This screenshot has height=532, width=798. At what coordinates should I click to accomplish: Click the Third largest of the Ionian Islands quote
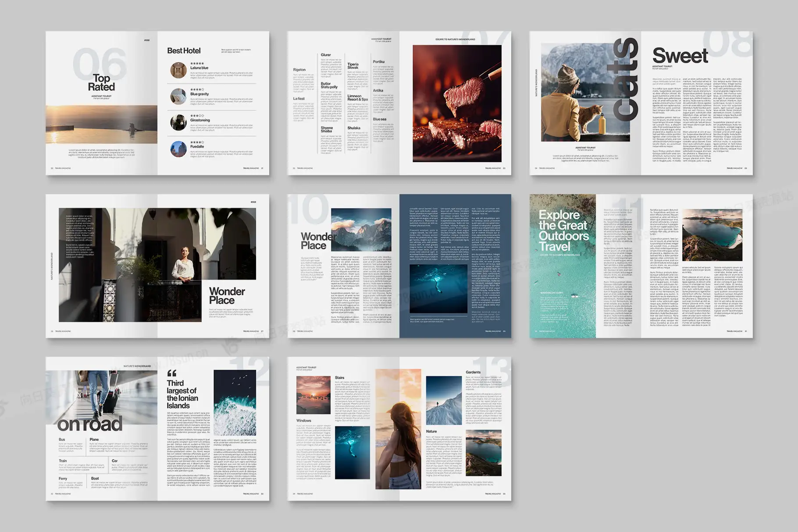tap(182, 394)
